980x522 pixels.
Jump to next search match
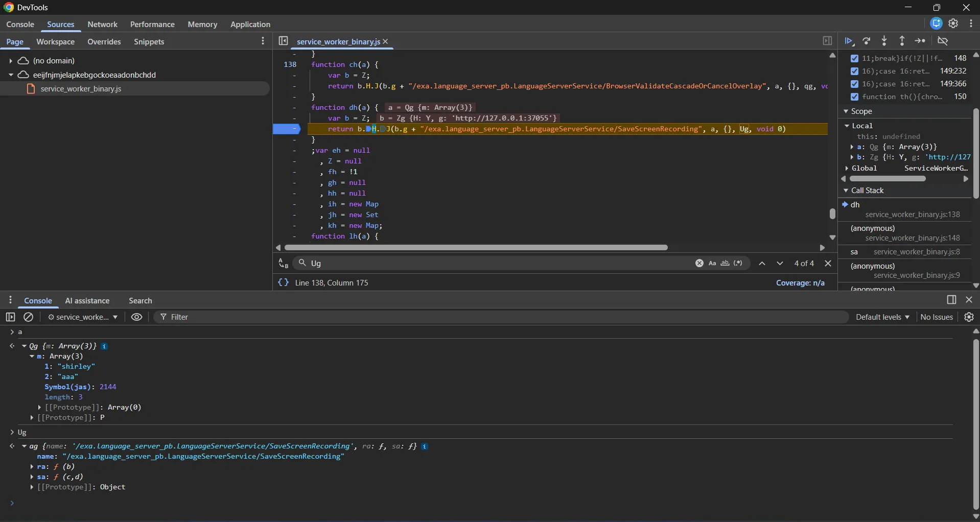click(780, 264)
